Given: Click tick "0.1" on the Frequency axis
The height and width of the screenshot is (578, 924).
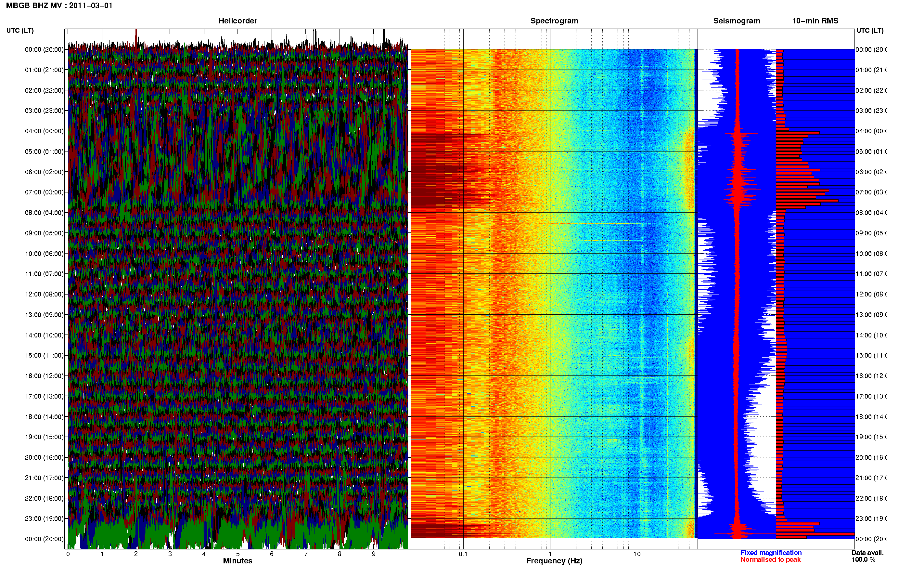Looking at the screenshot, I should pos(463,554).
